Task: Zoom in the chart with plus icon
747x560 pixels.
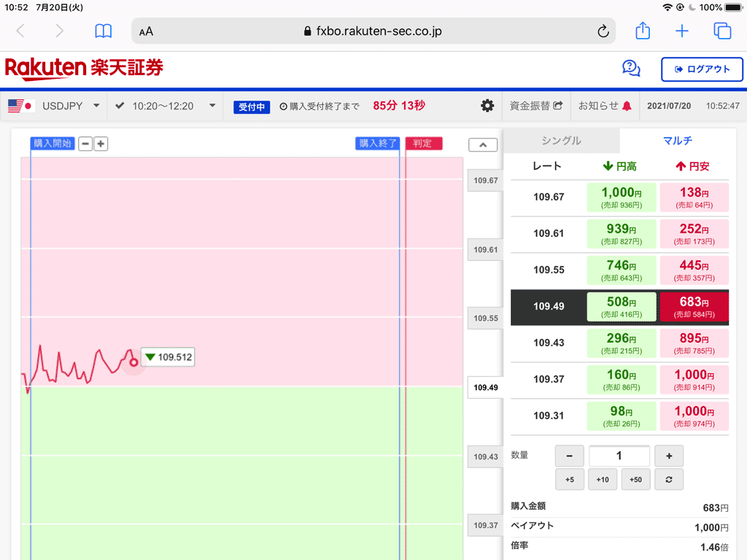Action: tap(101, 144)
